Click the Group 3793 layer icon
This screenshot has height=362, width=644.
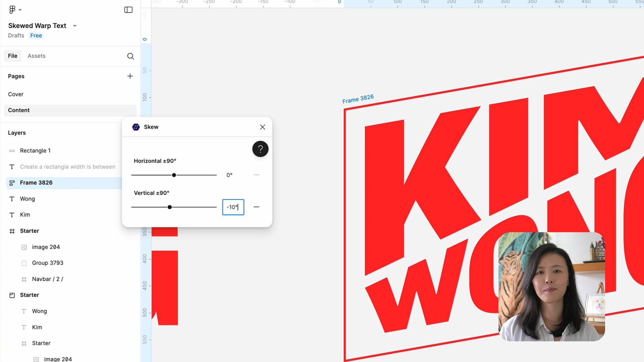click(24, 263)
